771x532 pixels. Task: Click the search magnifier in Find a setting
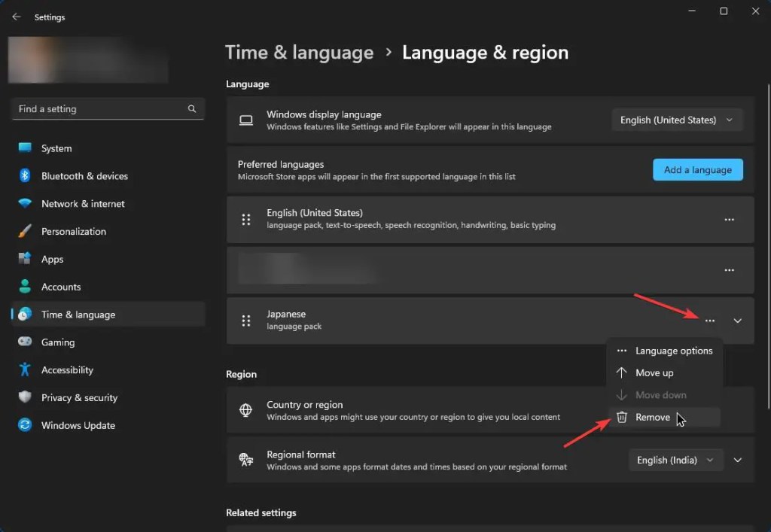(x=192, y=108)
